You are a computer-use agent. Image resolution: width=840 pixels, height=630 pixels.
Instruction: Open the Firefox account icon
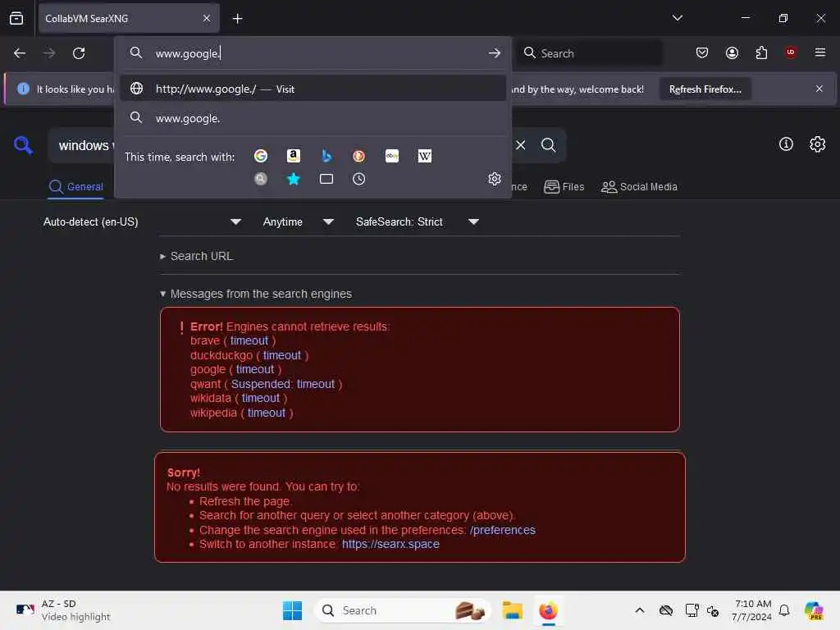point(732,52)
